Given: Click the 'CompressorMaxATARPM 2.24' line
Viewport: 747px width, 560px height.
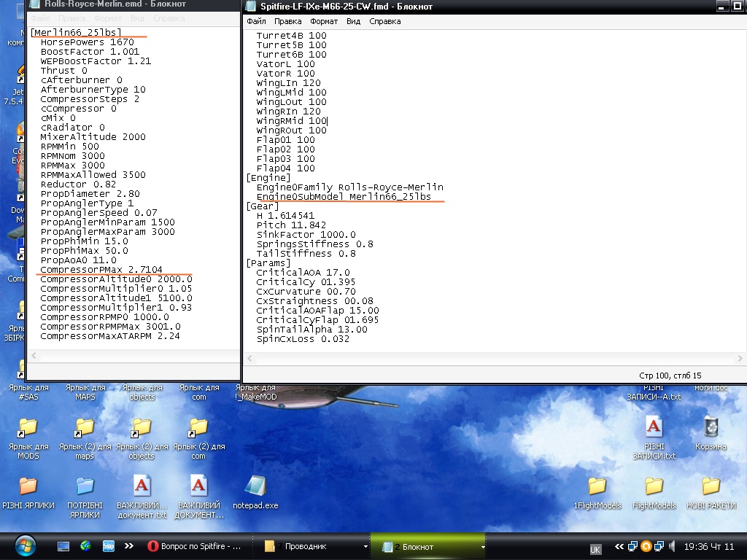Looking at the screenshot, I should coord(110,336).
